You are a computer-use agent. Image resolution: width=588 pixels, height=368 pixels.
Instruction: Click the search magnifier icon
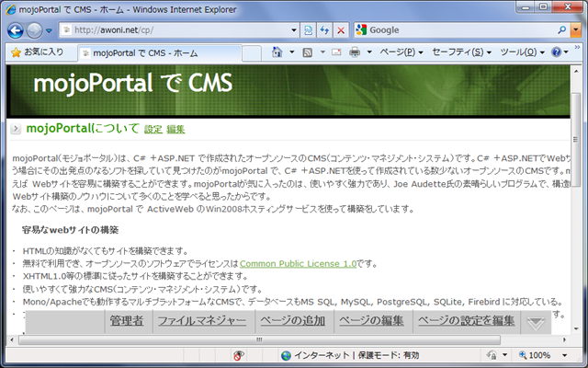pyautogui.click(x=561, y=30)
